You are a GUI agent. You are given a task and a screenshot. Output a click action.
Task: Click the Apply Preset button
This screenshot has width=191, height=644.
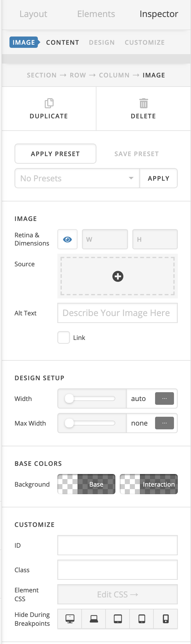click(55, 154)
